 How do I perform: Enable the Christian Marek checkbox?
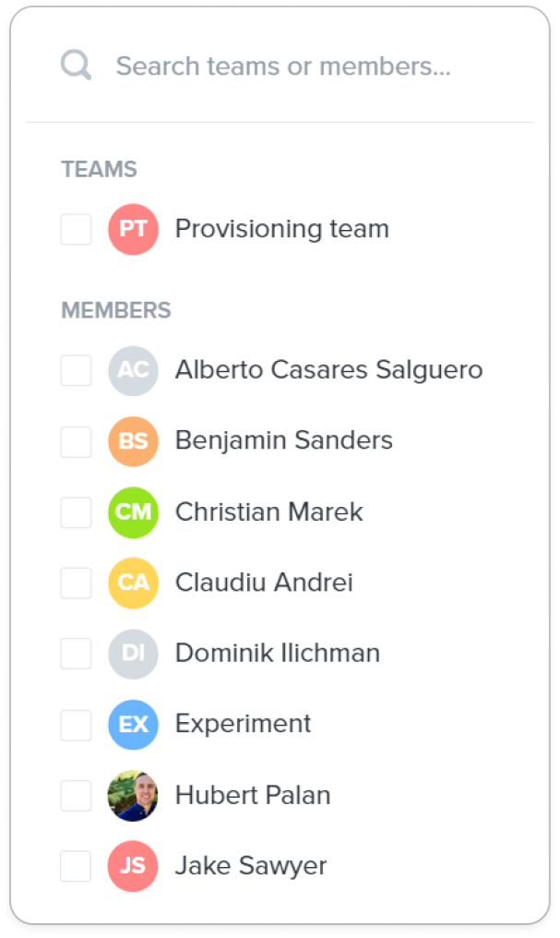76,512
